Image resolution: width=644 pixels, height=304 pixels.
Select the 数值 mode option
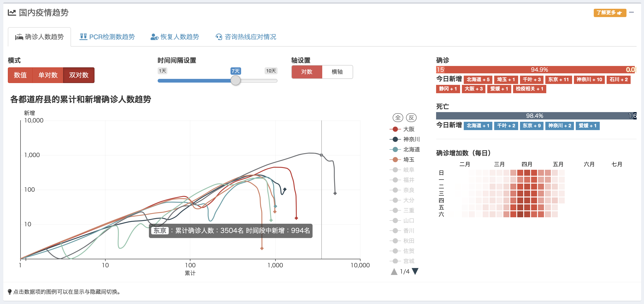click(x=20, y=75)
